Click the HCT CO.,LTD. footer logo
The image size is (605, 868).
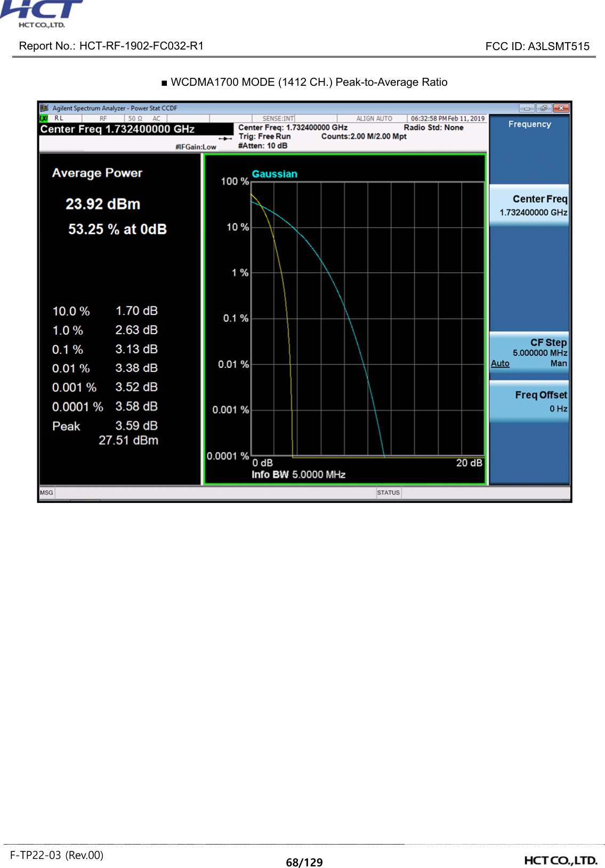coord(561,861)
